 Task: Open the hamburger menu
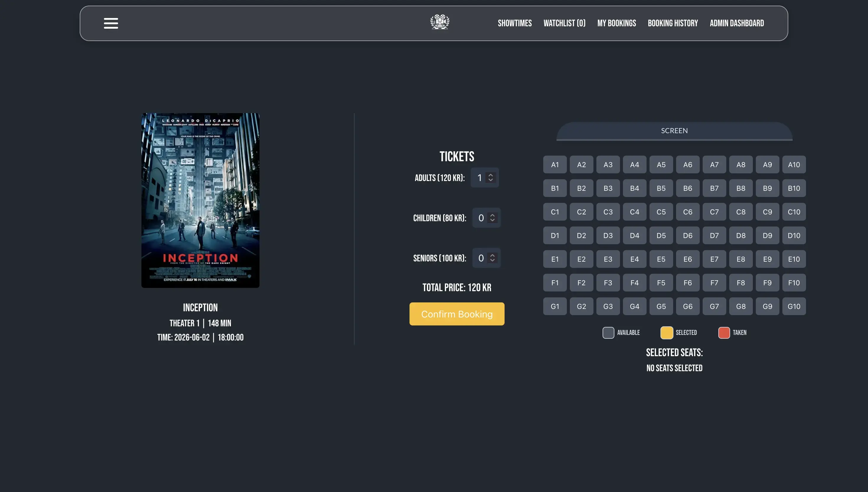point(111,23)
